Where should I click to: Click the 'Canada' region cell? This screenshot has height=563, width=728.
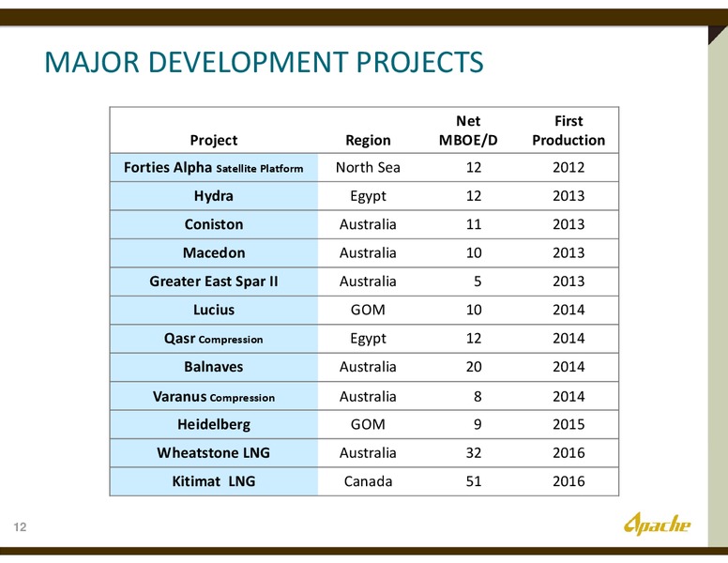point(368,481)
